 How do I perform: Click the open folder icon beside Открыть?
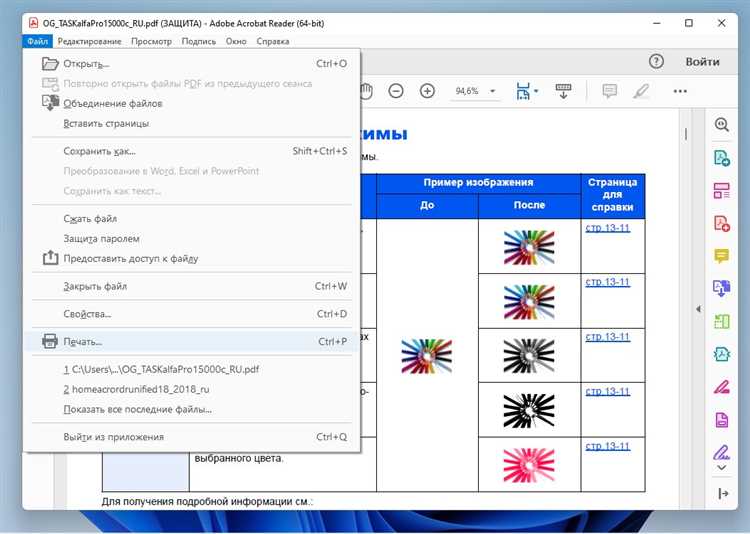click(x=50, y=64)
